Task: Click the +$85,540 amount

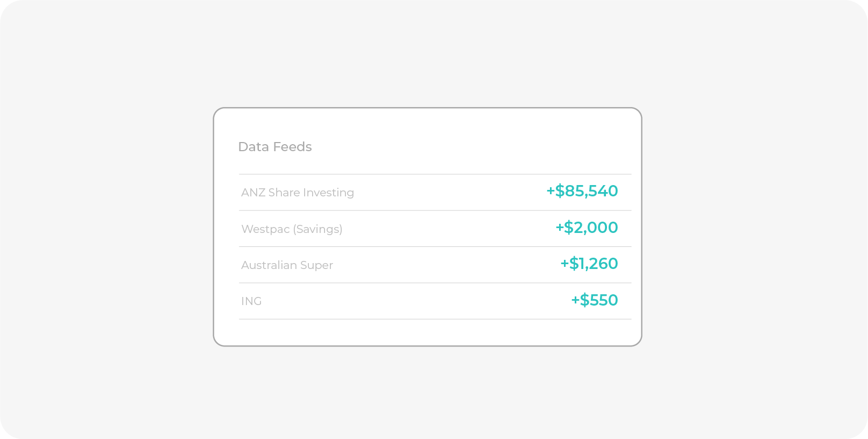Action: pyautogui.click(x=582, y=191)
